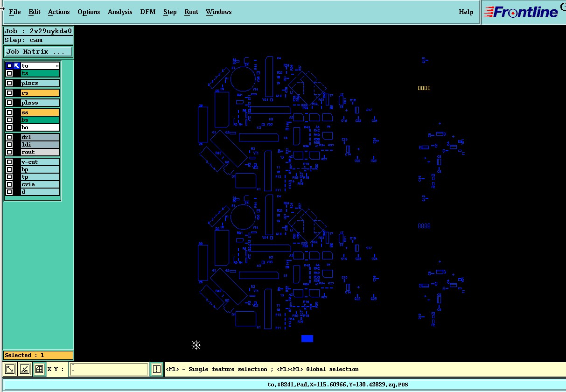Click the work-layer arrow icon beside 'to'

coord(17,66)
